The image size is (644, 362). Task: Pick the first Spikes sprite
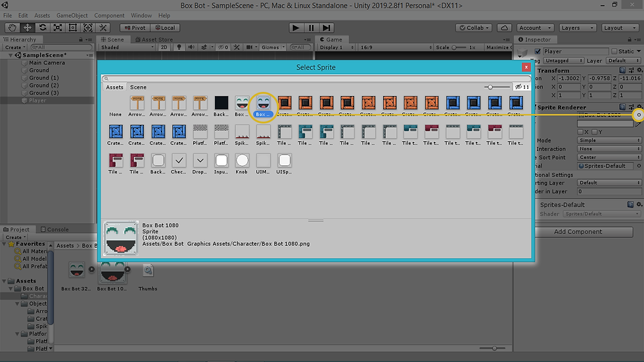pos(242,132)
